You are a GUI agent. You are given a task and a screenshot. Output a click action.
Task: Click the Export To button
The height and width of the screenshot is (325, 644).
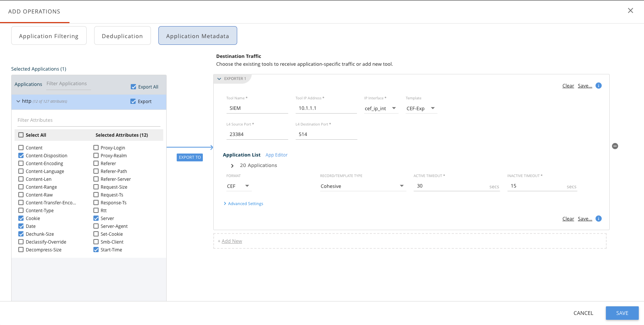(190, 157)
